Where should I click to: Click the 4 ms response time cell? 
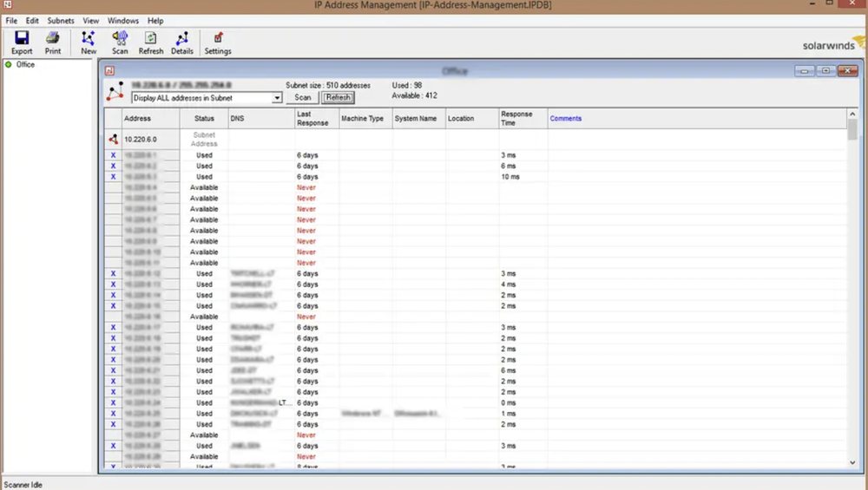[x=523, y=284]
